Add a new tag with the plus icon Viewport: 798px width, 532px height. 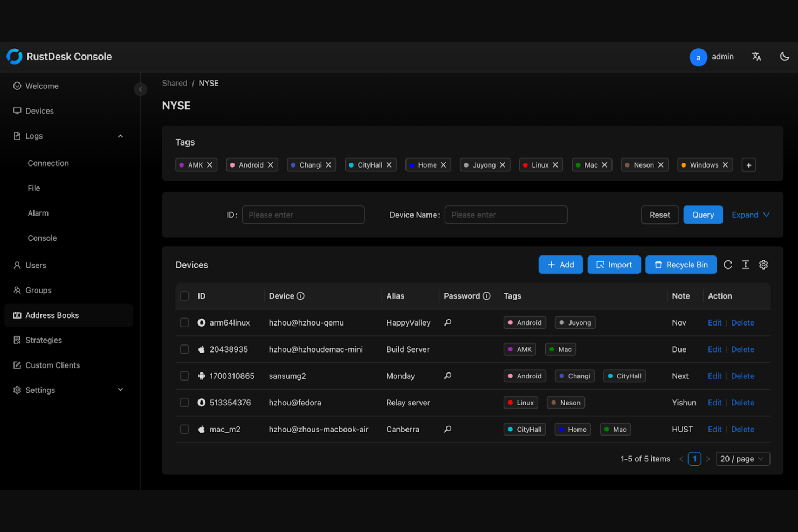click(748, 165)
